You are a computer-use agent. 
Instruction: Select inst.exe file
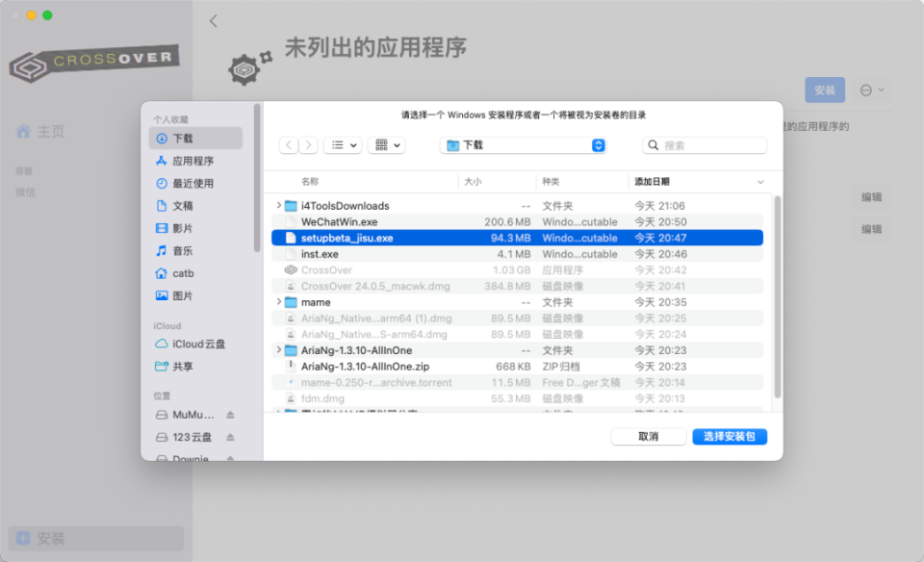(518, 254)
